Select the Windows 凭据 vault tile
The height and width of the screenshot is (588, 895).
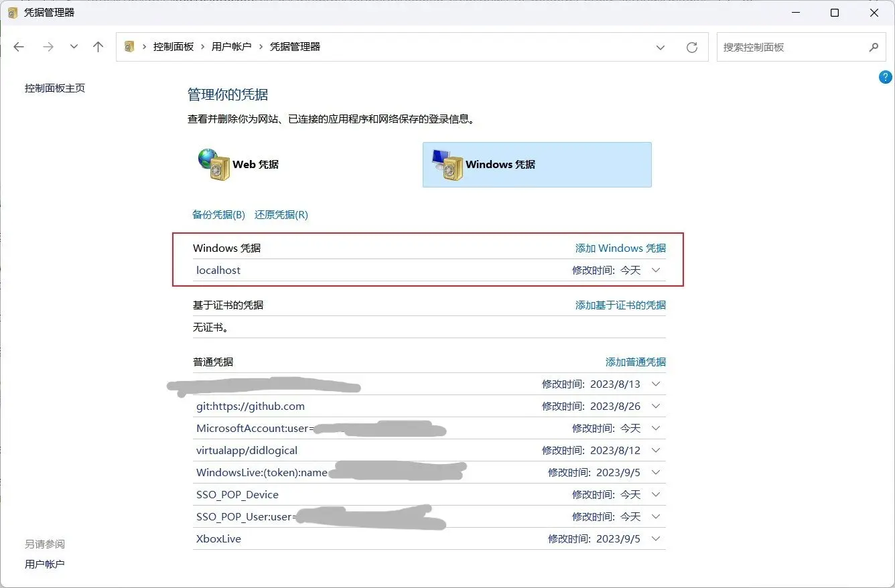537,165
